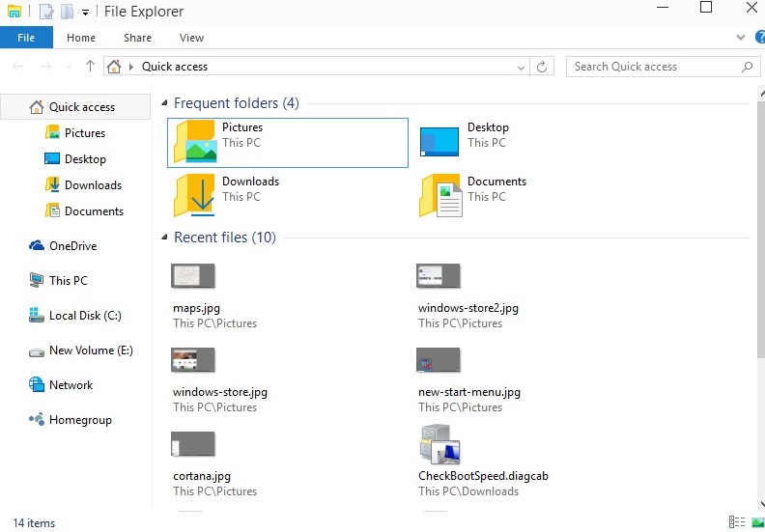Click the home icon in address bar
Image resolution: width=765 pixels, height=532 pixels.
point(114,66)
